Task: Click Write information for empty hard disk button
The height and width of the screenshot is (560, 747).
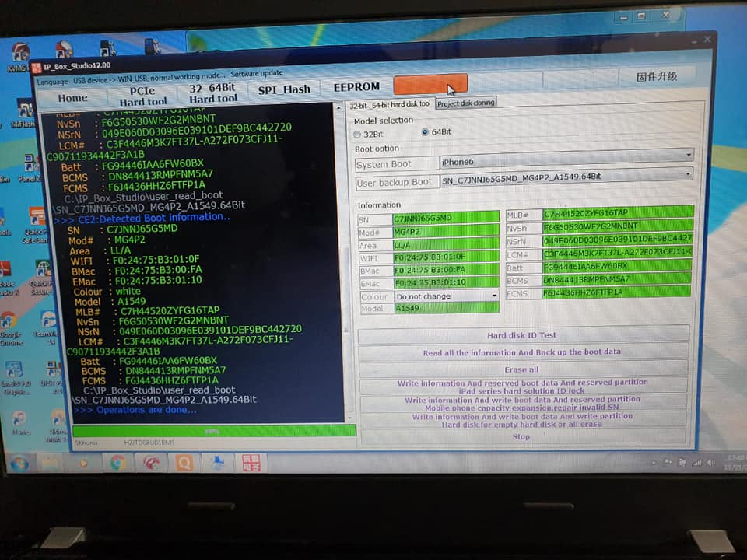Action: [x=523, y=420]
